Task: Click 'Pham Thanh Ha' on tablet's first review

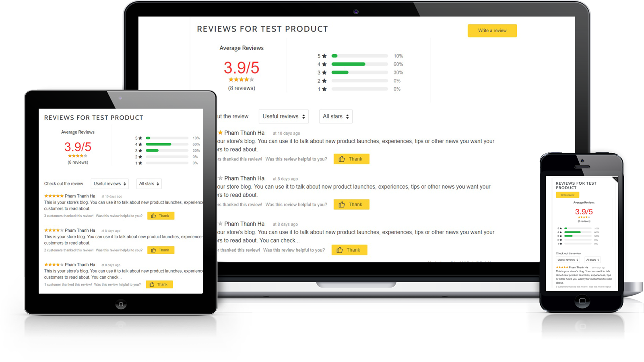Action: point(80,196)
